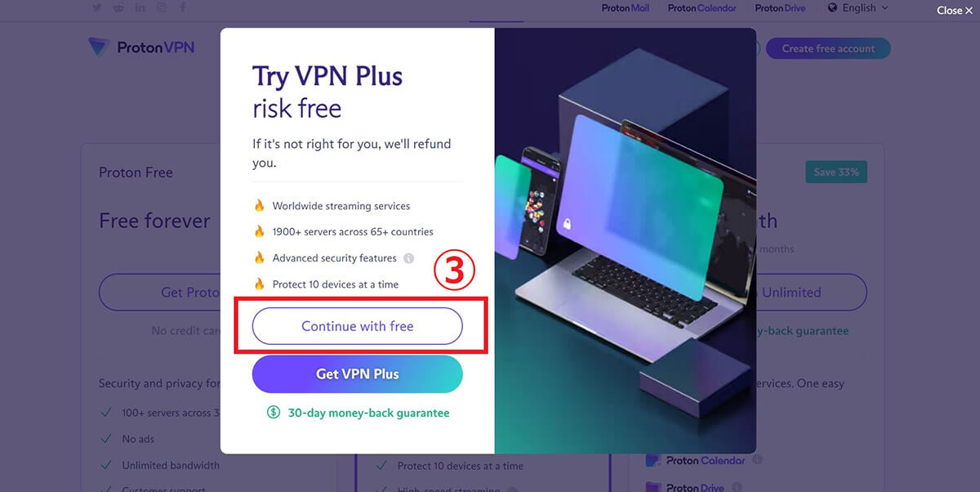Click the info icon next to Proton Calendar
980x492 pixels.
tap(757, 460)
